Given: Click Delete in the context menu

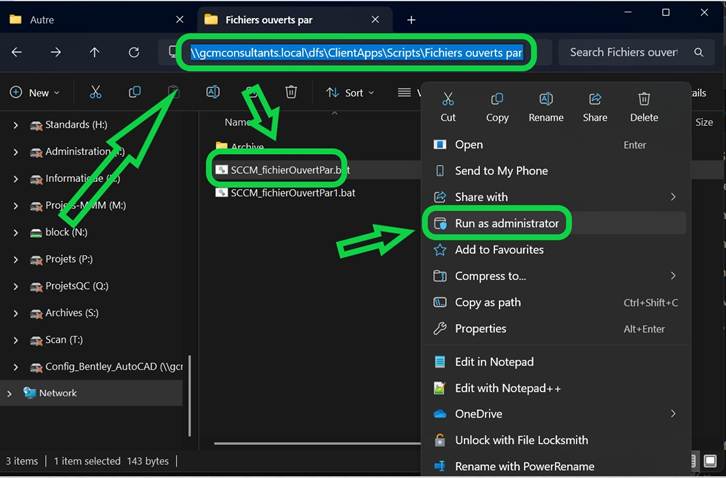Looking at the screenshot, I should point(644,107).
